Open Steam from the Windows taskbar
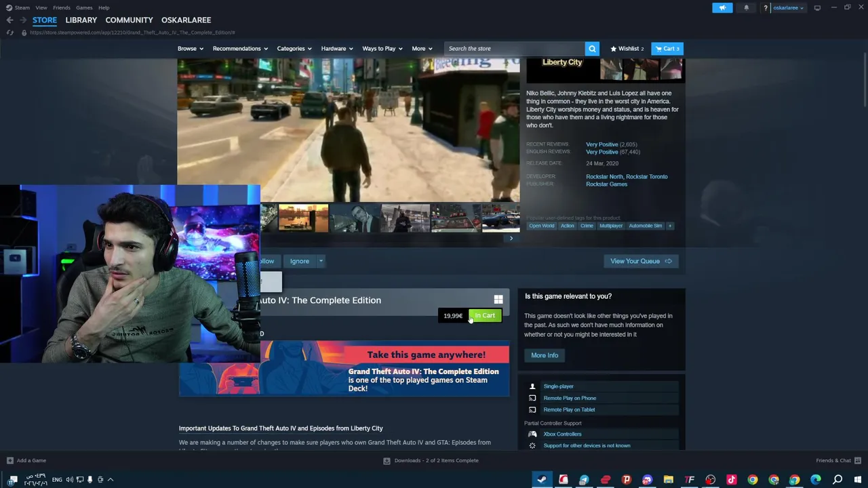This screenshot has height=488, width=868. click(542, 479)
